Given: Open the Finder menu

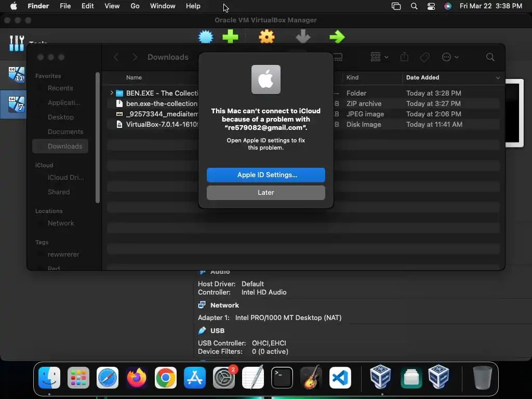Looking at the screenshot, I should (38, 6).
